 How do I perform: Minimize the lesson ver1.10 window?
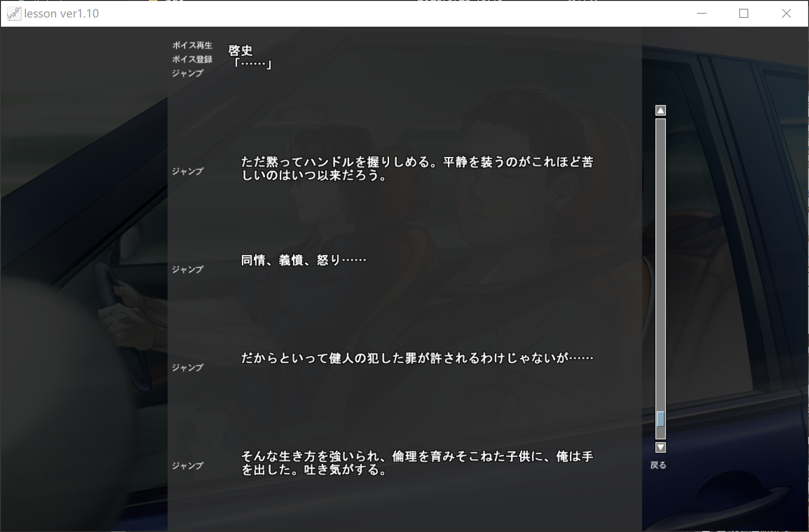coord(701,14)
